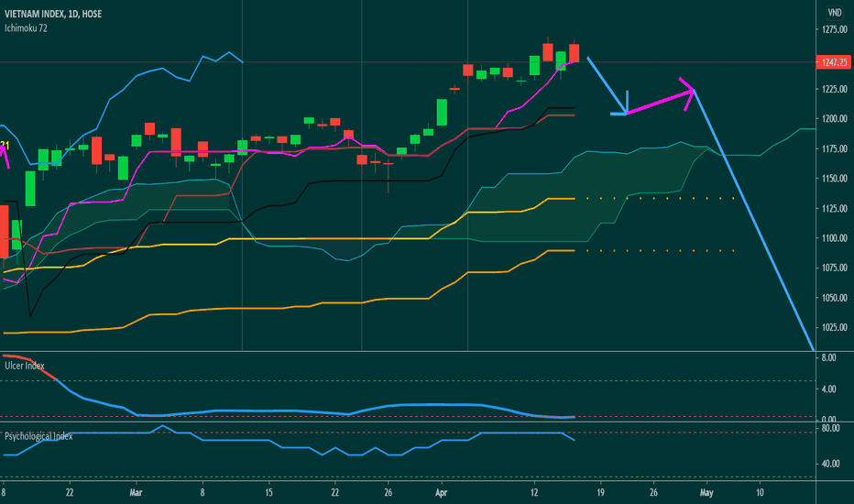Click the 1275.00 price axis label
854x504 pixels.
(x=835, y=29)
